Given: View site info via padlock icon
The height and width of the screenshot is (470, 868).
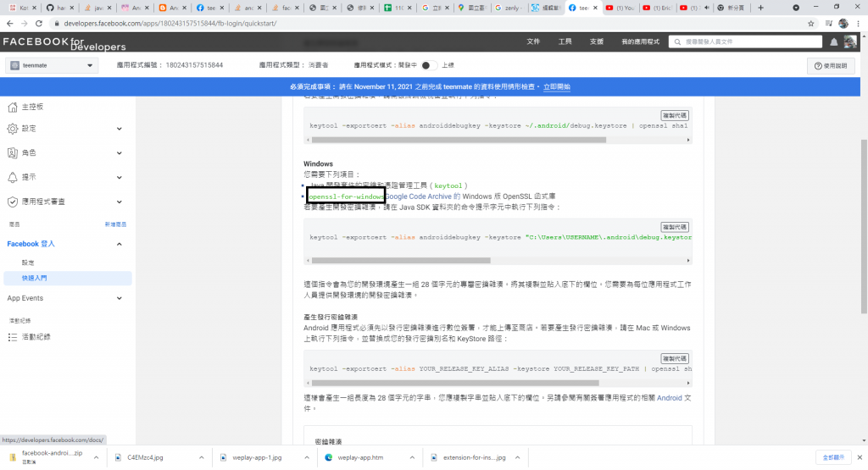Looking at the screenshot, I should (56, 23).
